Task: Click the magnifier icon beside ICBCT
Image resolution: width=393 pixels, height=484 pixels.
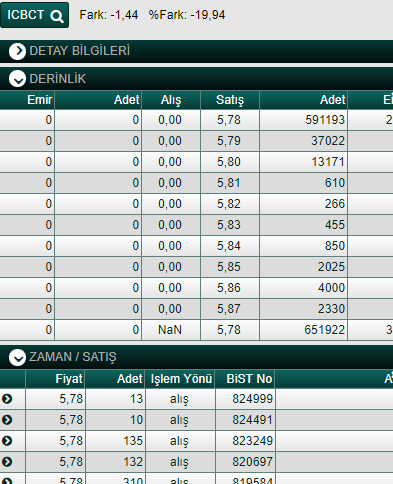Action: 57,16
